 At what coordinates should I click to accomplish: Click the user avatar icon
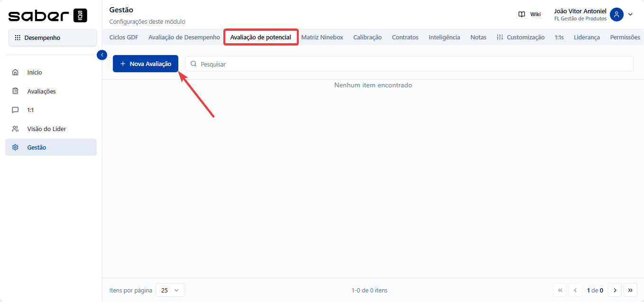tap(616, 14)
